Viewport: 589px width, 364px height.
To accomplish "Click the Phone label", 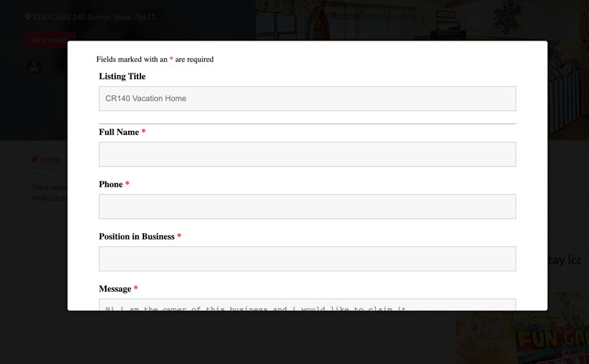I will 110,184.
